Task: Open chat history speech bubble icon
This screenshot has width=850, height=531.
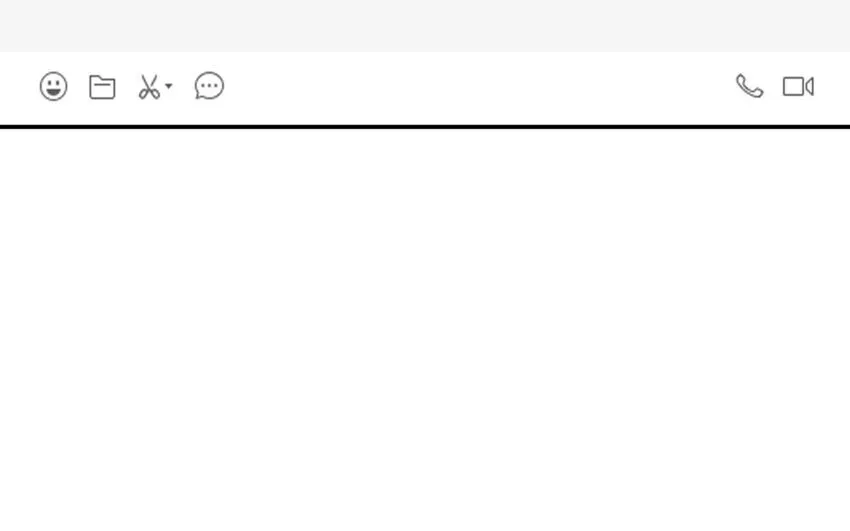Action: point(209,86)
